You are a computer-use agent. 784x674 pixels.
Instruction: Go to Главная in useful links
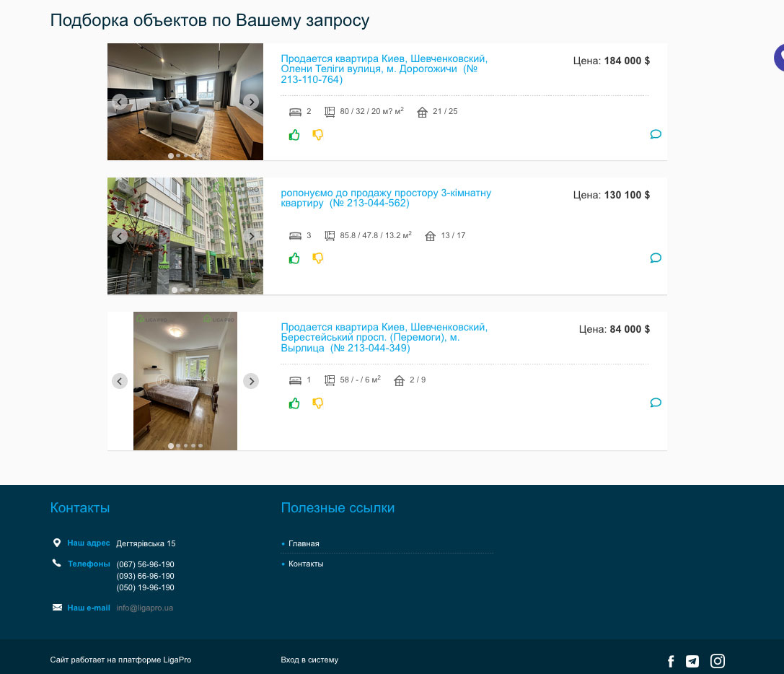click(304, 543)
